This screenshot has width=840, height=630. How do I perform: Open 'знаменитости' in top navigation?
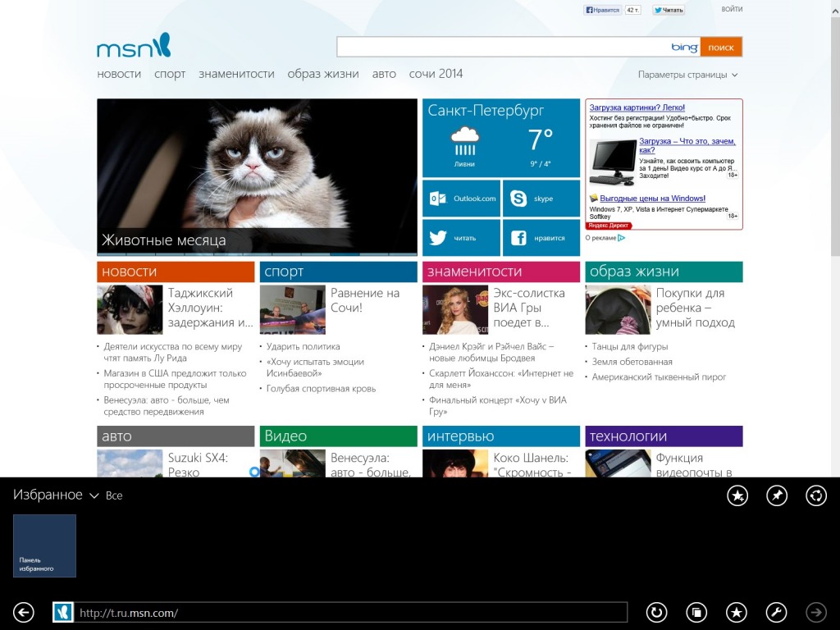coord(236,74)
